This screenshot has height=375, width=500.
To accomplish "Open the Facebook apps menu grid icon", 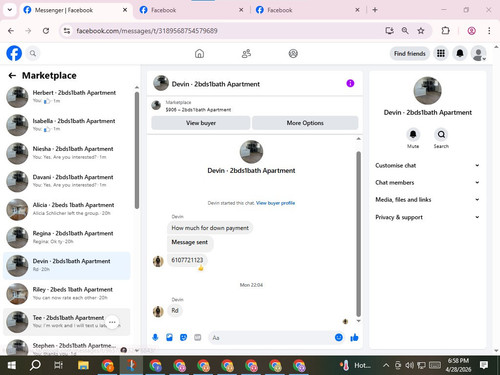I will coord(441,53).
